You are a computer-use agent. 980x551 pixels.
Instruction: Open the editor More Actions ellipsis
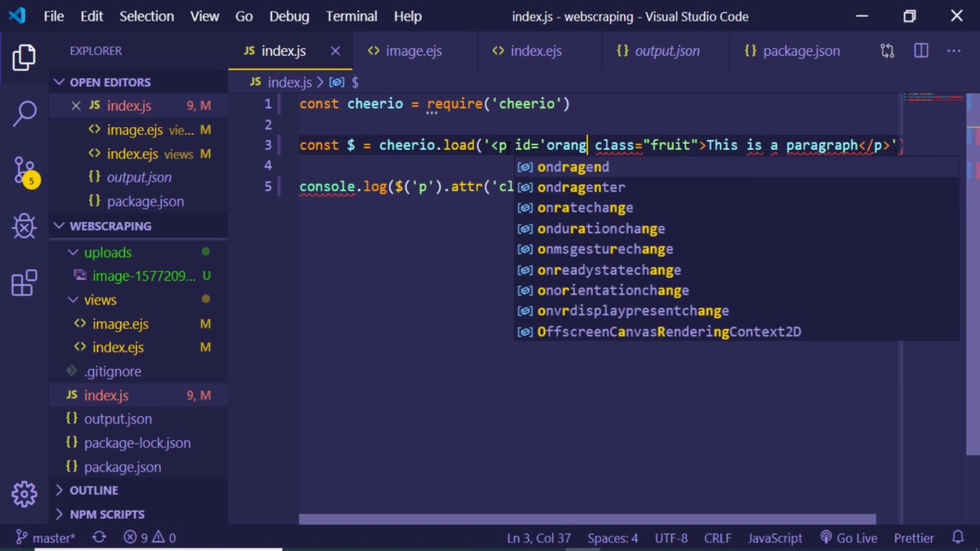[953, 51]
